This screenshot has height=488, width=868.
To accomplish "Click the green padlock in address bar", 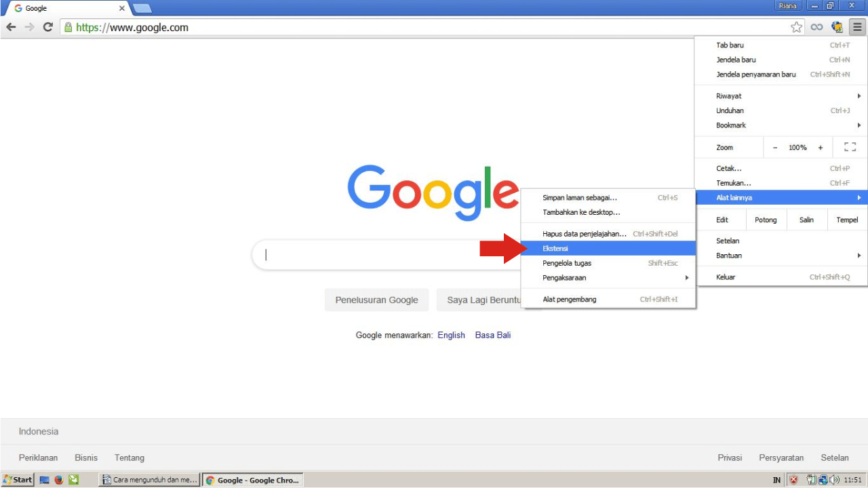I will [x=68, y=27].
